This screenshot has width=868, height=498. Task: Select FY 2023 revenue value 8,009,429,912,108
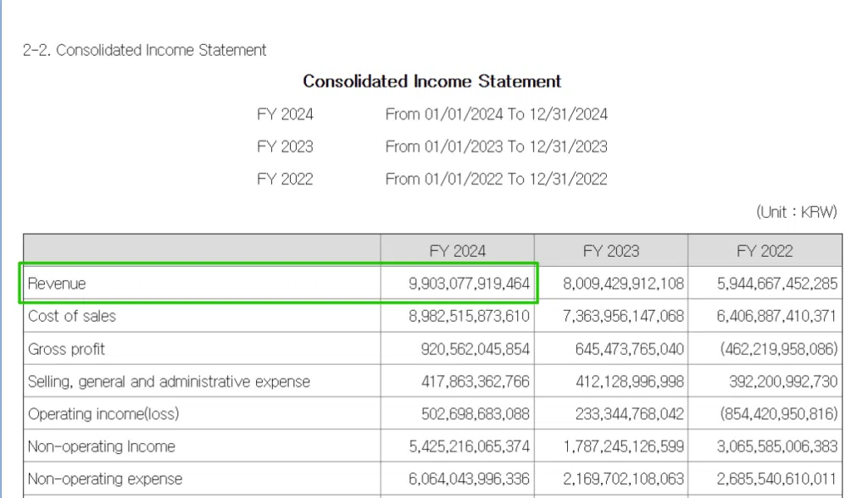click(x=623, y=284)
